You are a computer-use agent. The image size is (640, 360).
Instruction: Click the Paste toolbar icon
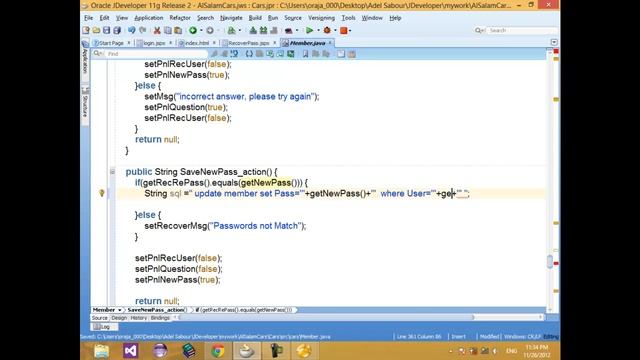(x=178, y=30)
